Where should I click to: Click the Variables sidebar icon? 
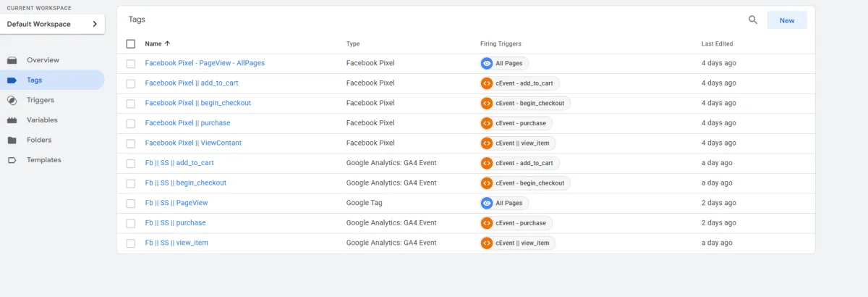(12, 120)
